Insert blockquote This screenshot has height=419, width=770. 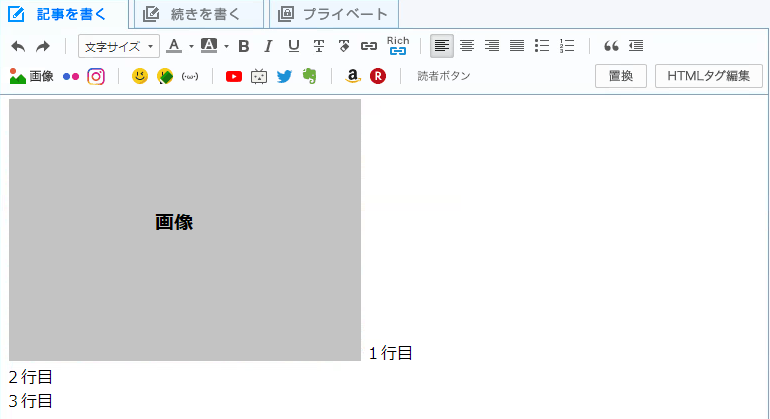pos(611,46)
